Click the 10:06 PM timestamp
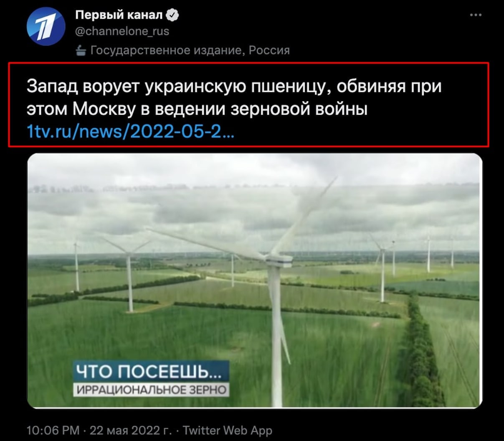This screenshot has height=441, width=504. pos(53,430)
